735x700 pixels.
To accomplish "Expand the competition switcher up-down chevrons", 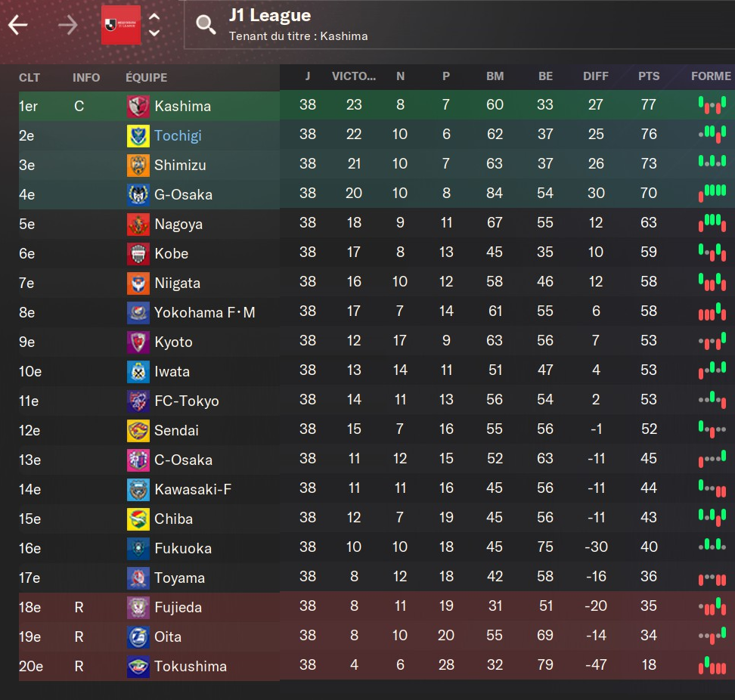I will point(154,25).
